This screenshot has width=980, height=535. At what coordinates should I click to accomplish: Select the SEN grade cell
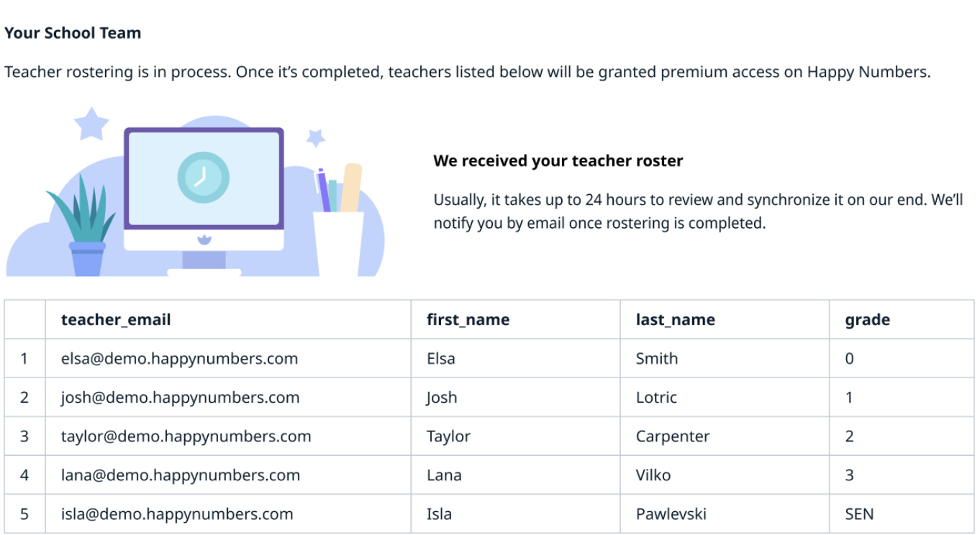coord(859,514)
